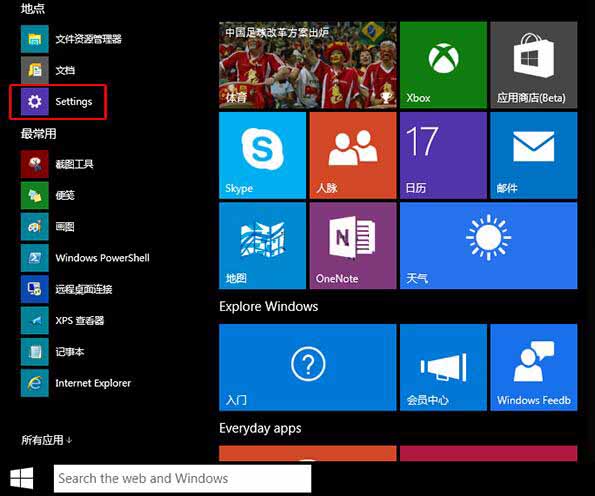Viewport: 595px width, 496px height.
Task: Open the Mail envelope tile
Action: [534, 155]
